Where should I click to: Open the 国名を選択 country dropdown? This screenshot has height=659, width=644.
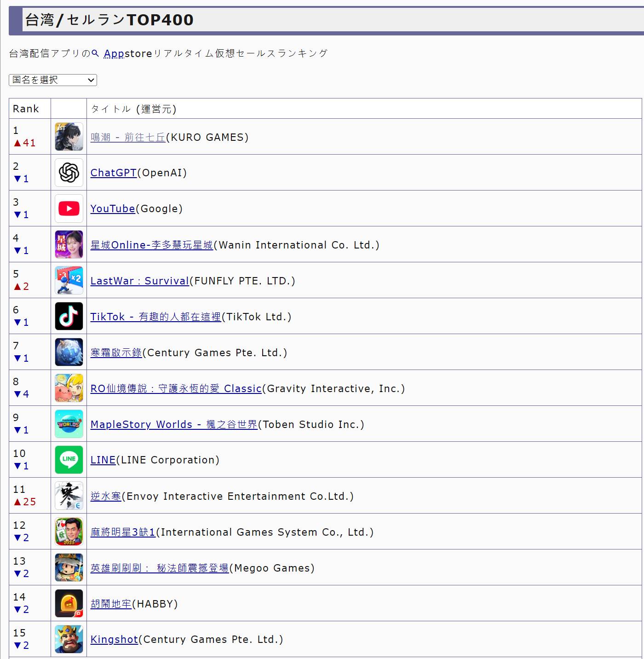(x=53, y=80)
